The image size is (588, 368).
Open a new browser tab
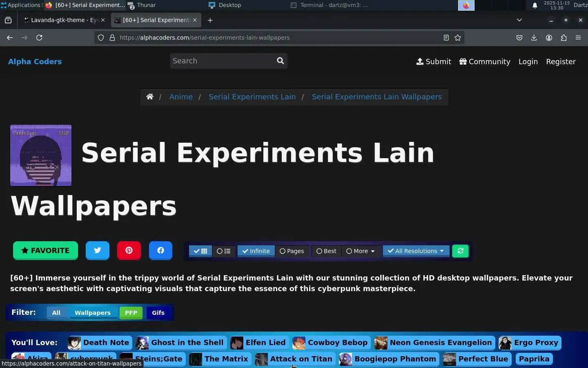pyautogui.click(x=210, y=20)
